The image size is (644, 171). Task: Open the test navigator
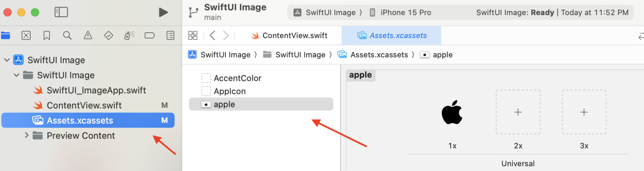(108, 35)
